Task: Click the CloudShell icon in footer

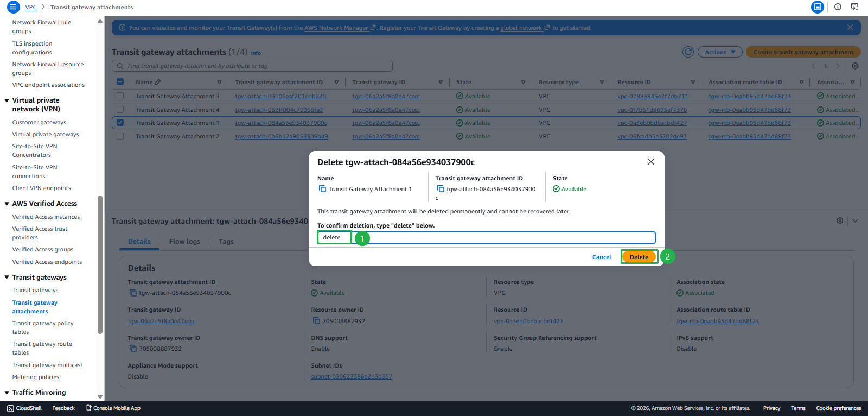Action: tap(10, 408)
